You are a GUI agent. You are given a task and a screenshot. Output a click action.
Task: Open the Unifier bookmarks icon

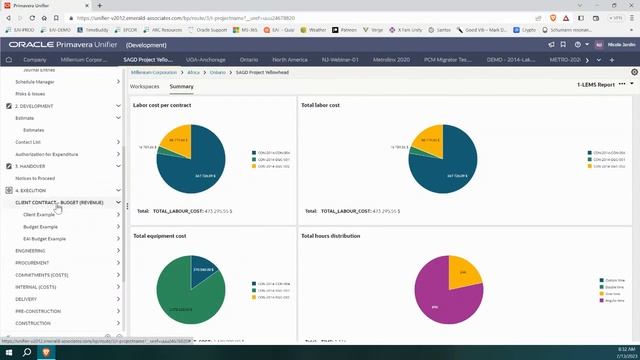(x=563, y=44)
